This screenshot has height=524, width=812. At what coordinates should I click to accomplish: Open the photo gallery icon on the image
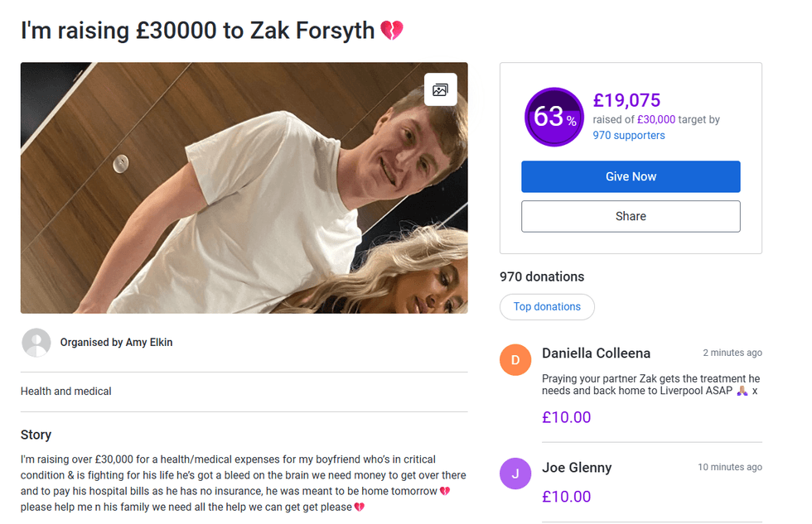pos(441,89)
